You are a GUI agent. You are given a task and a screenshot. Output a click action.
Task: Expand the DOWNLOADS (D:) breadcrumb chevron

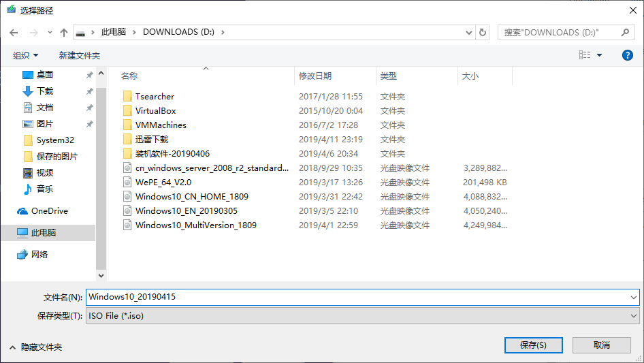[x=223, y=32]
